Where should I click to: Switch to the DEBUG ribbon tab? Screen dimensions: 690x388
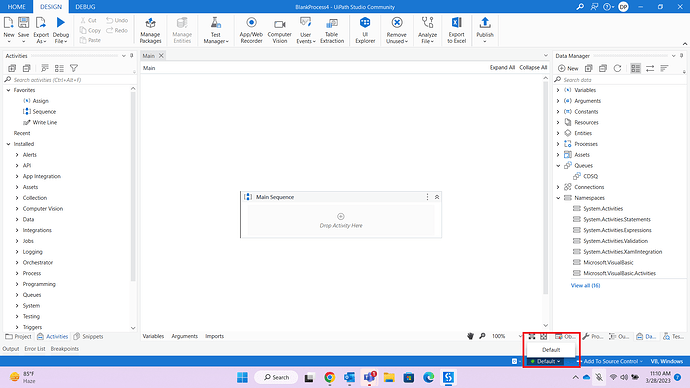pos(85,7)
